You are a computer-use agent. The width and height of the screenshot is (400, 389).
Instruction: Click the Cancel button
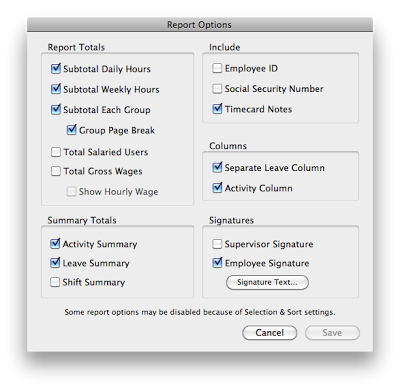coord(269,333)
